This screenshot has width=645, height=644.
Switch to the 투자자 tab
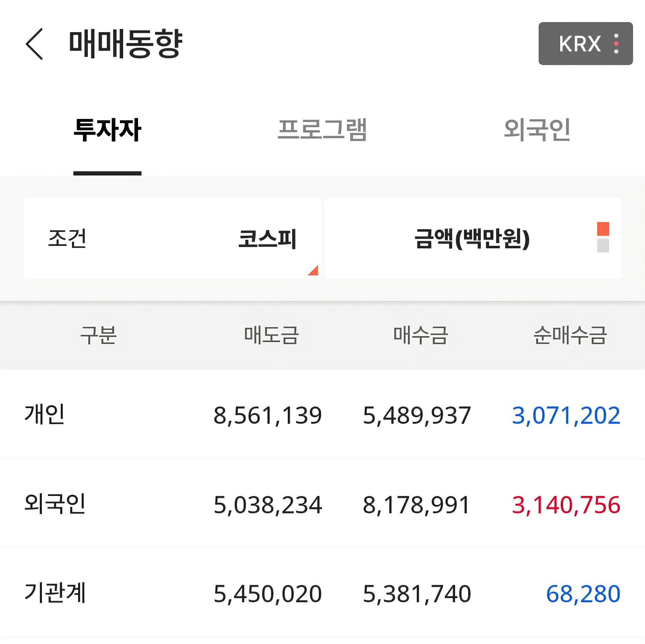tap(107, 130)
